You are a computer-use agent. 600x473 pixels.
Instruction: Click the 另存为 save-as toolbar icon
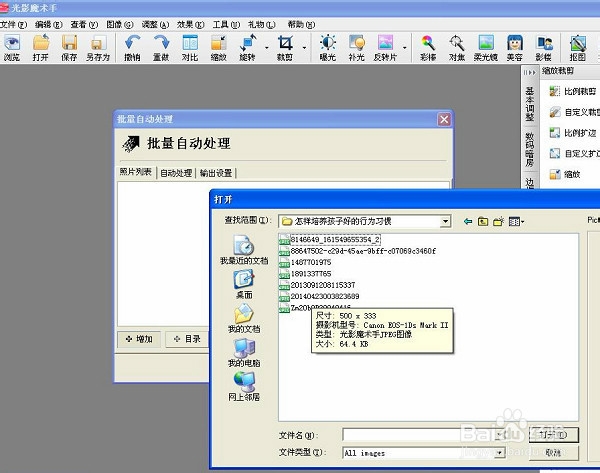tap(98, 47)
